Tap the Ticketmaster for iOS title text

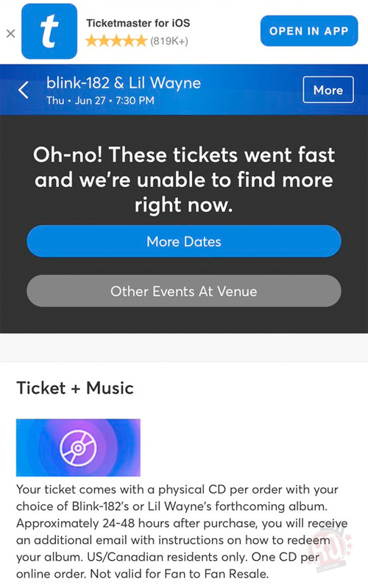(138, 24)
